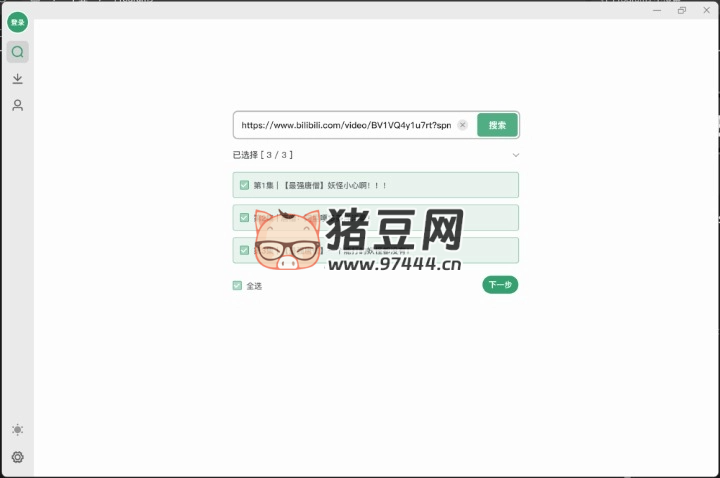Click the 下一步 next step button
The image size is (720, 478).
pyautogui.click(x=500, y=285)
